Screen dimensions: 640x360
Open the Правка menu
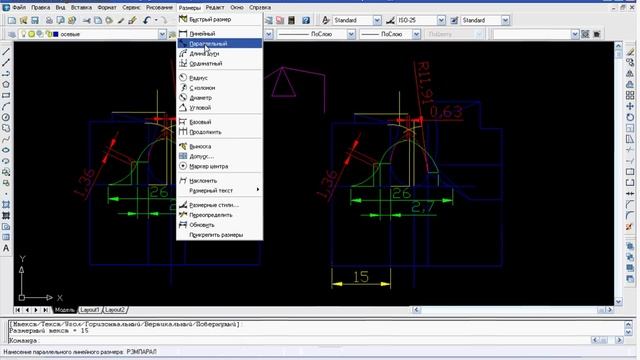[x=40, y=7]
